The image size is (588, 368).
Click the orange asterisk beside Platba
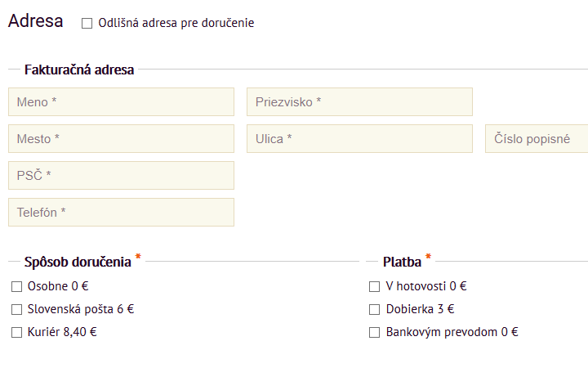(428, 258)
